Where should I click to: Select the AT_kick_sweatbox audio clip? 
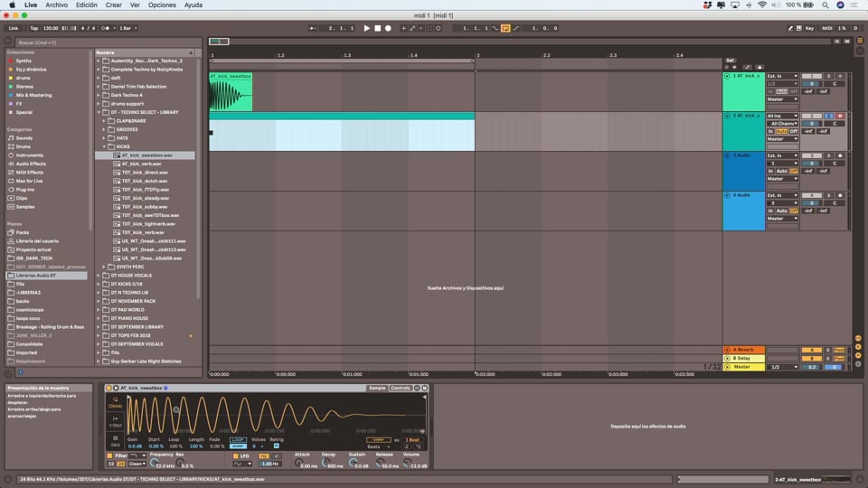pos(231,92)
